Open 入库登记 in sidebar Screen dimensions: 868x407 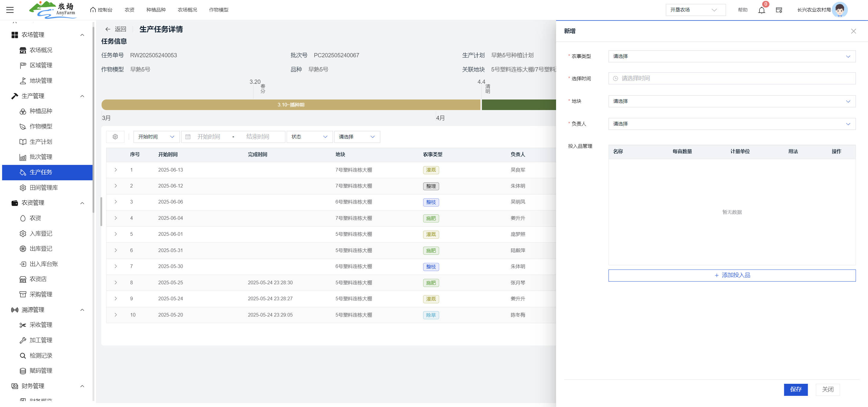point(40,233)
